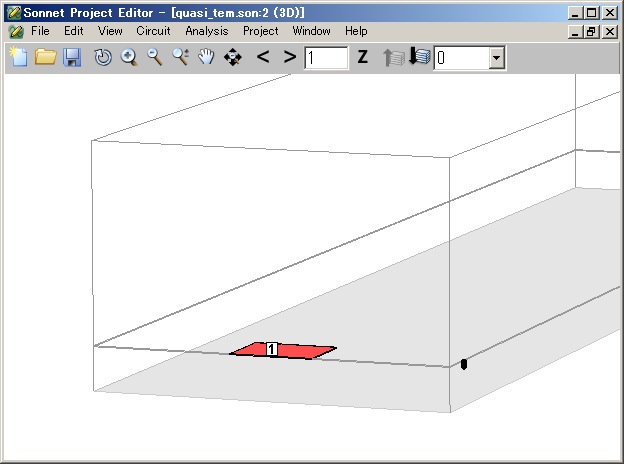Click the refresh/redraw view icon

coord(103,57)
